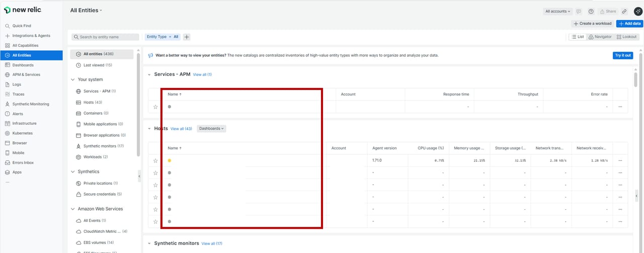Screen dimensions: 644x253
Task: Select Hosts (43) in the entity list
Action: click(93, 102)
